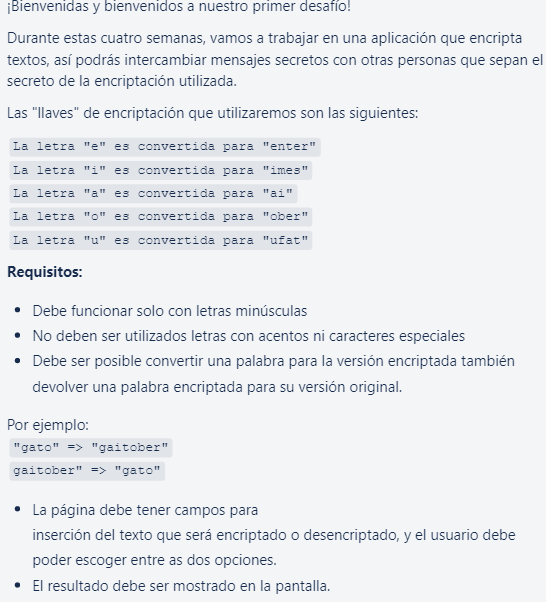This screenshot has height=602, width=546.
Task: Click the sentence about "llaves" de encriptación
Action: pyautogui.click(x=212, y=113)
